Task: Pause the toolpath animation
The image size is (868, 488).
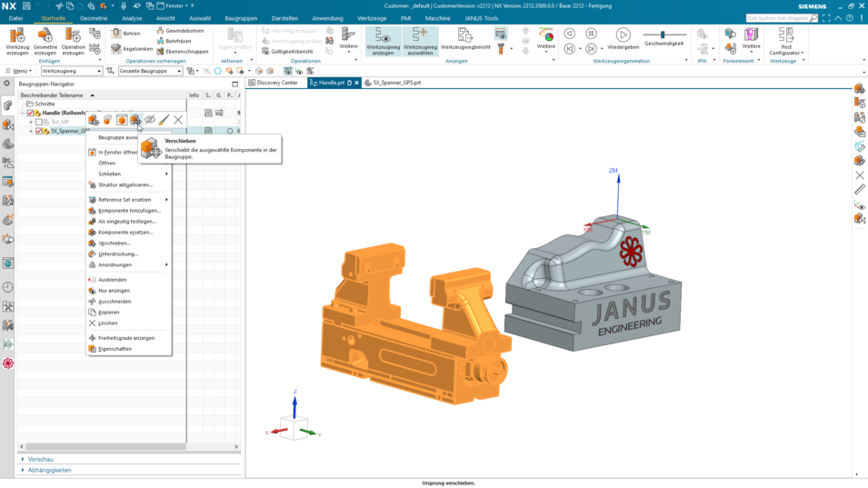Action: tap(591, 34)
